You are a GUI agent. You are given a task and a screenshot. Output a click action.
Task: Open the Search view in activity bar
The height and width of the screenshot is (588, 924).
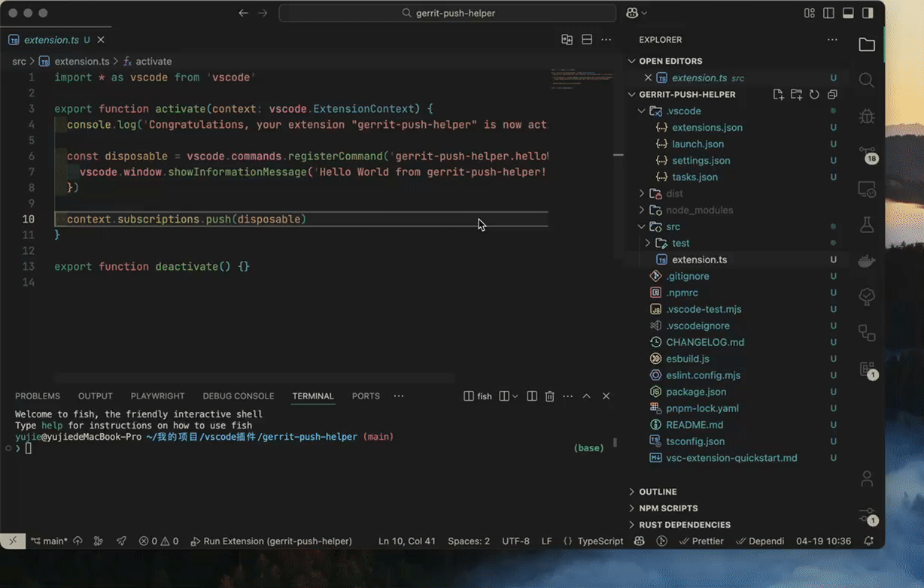click(x=867, y=80)
